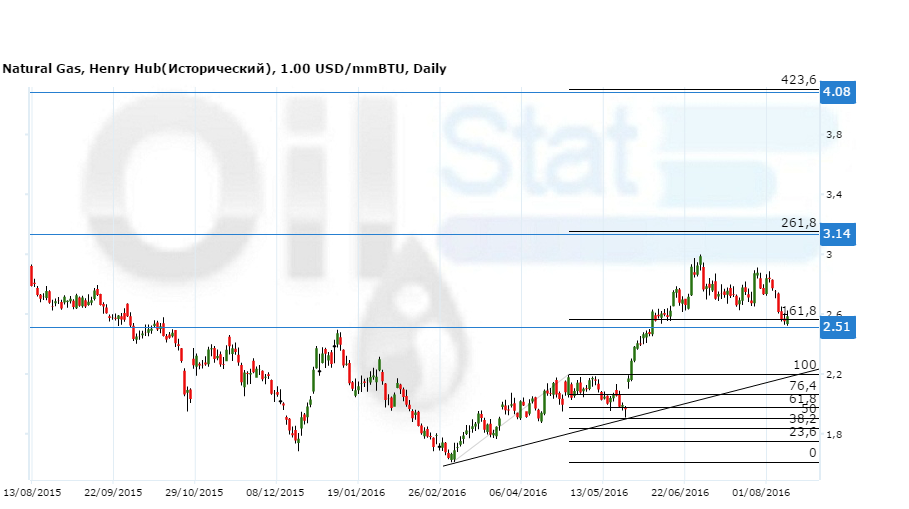The width and height of the screenshot is (909, 509).
Task: Click the 2.51 blue price label
Action: [836, 327]
